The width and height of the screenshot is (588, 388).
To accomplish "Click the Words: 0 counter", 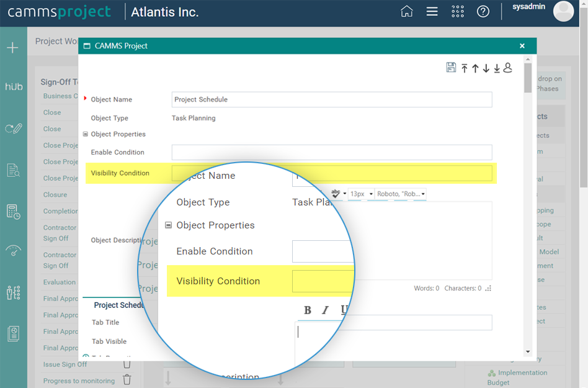I will coord(426,288).
